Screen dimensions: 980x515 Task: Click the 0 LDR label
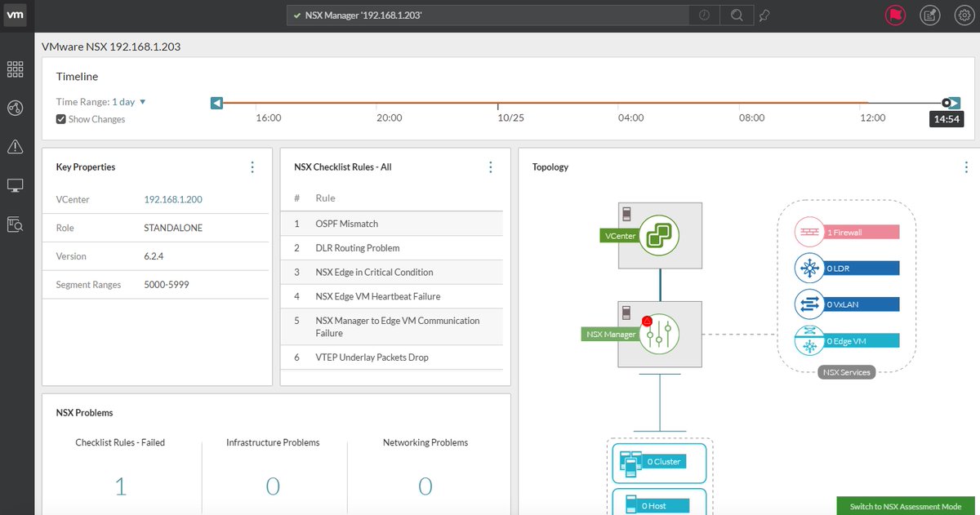click(x=862, y=269)
